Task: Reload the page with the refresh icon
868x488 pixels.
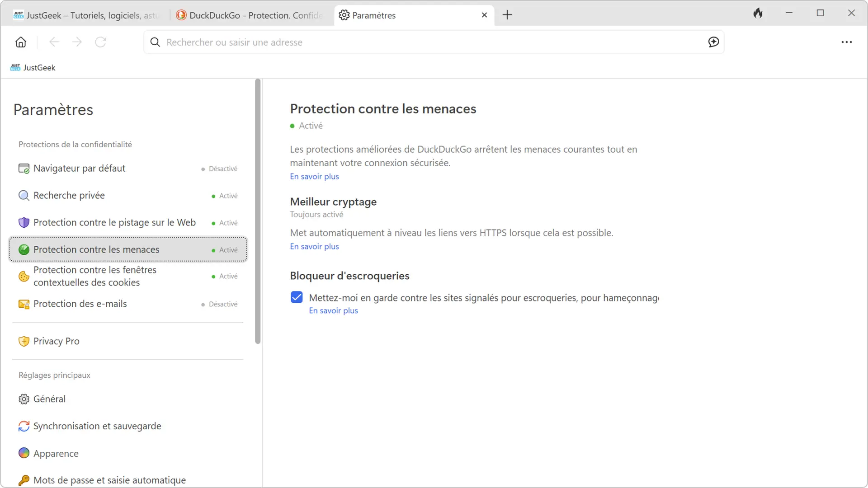Action: pos(100,42)
